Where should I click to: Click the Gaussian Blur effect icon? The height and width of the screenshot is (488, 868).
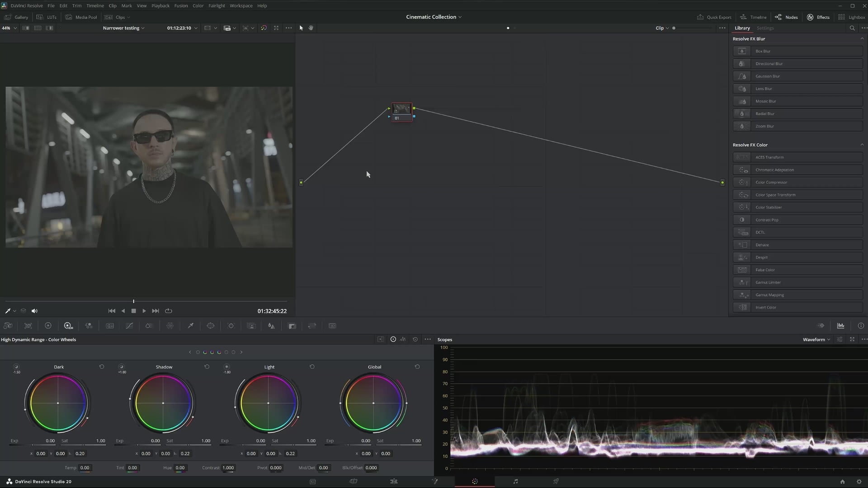point(742,76)
